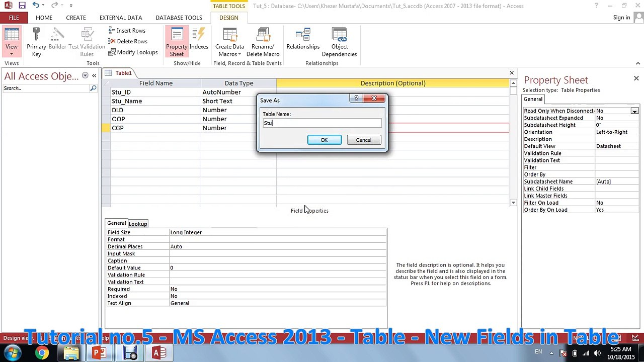Open Create Data Macros menu

pos(230,42)
